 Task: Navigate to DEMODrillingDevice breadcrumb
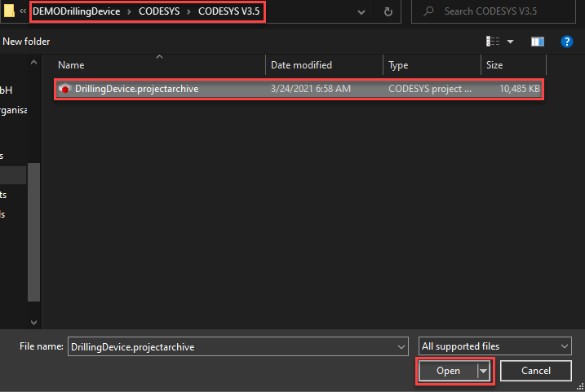coord(77,11)
